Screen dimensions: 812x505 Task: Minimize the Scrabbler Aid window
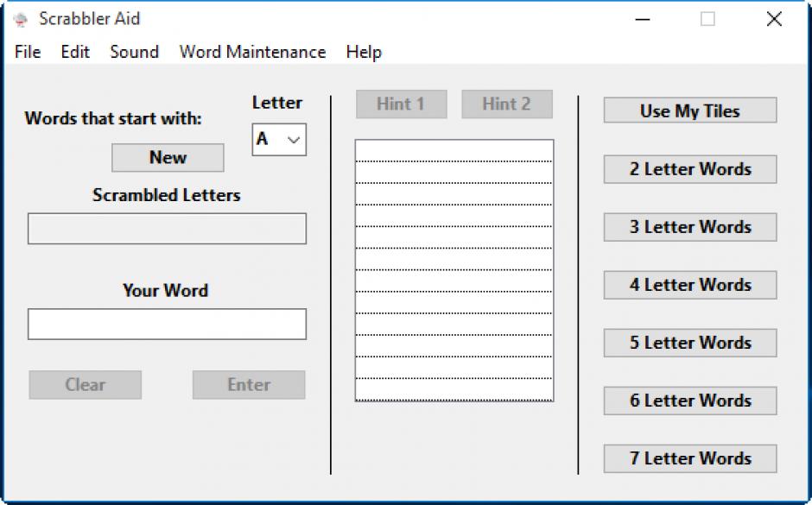pos(643,19)
